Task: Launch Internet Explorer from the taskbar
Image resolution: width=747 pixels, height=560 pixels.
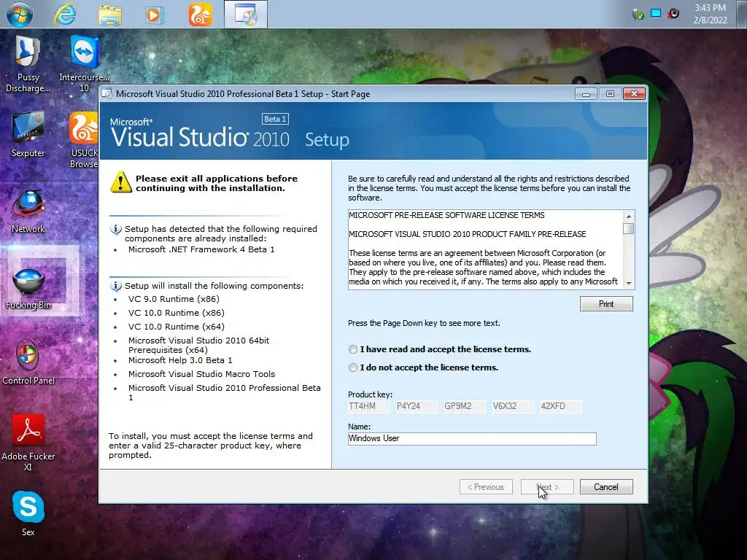Action: [x=65, y=14]
